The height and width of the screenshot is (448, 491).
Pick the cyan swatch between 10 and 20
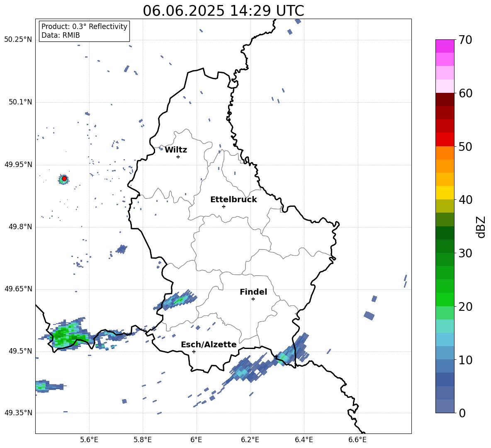point(445,326)
